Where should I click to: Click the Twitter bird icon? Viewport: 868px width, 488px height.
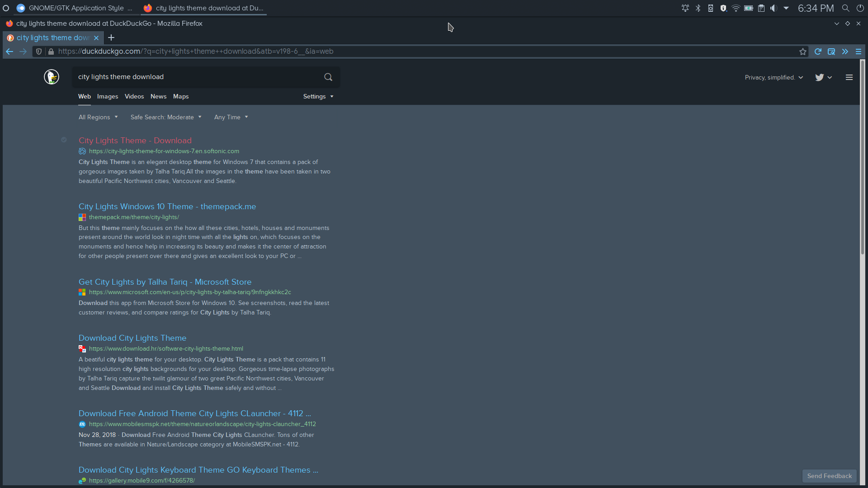click(x=819, y=77)
